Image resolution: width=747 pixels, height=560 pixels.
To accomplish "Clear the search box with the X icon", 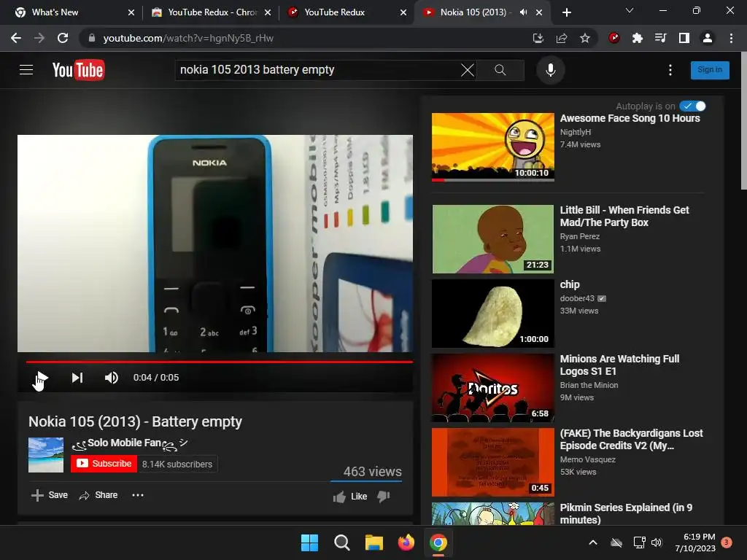I will point(468,70).
